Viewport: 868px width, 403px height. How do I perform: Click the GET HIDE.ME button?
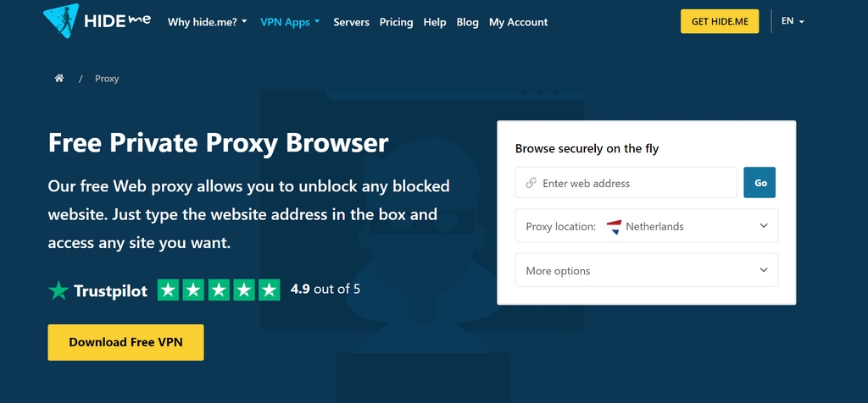pos(720,21)
